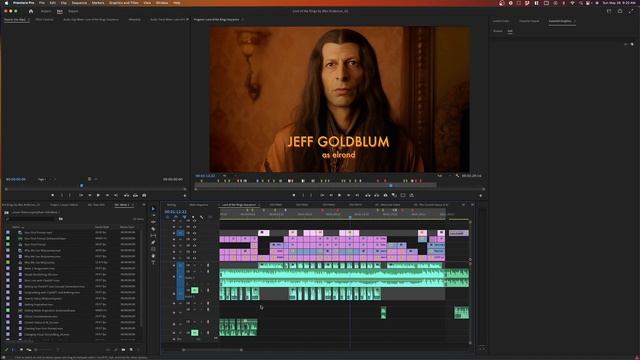Open the Program monitor button editor plus
The width and height of the screenshot is (640, 360).
pyautogui.click(x=480, y=196)
